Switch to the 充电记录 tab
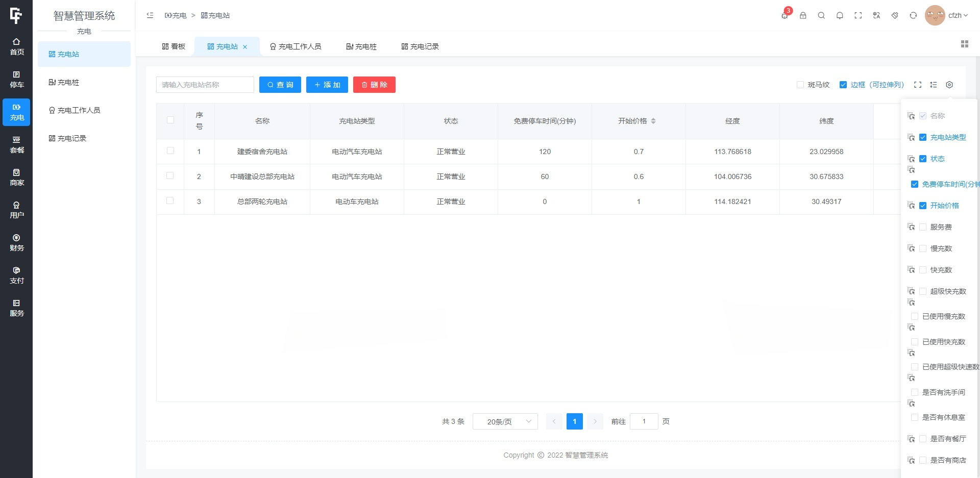Image resolution: width=980 pixels, height=478 pixels. click(x=420, y=46)
